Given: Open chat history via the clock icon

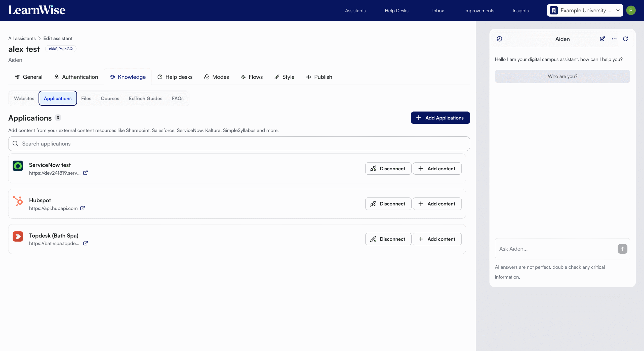Looking at the screenshot, I should point(499,39).
